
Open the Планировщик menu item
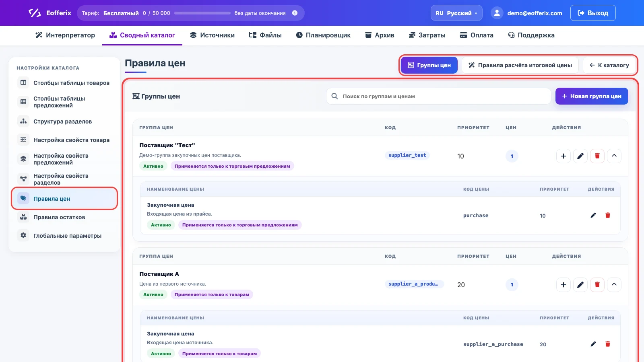click(x=323, y=35)
